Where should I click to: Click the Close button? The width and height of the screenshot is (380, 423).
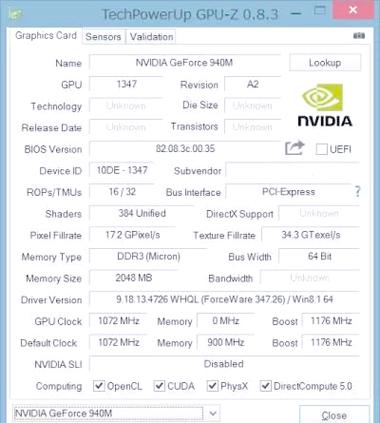[334, 415]
